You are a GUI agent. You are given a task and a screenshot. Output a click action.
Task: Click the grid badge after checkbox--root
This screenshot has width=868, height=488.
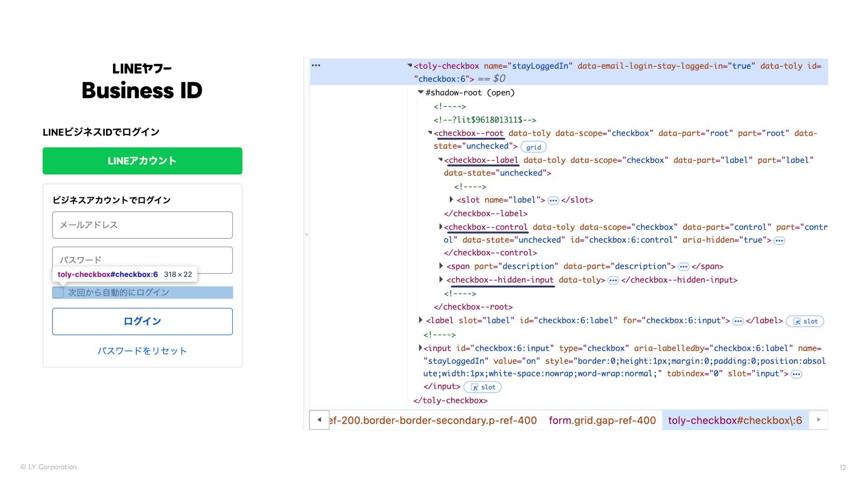(533, 147)
